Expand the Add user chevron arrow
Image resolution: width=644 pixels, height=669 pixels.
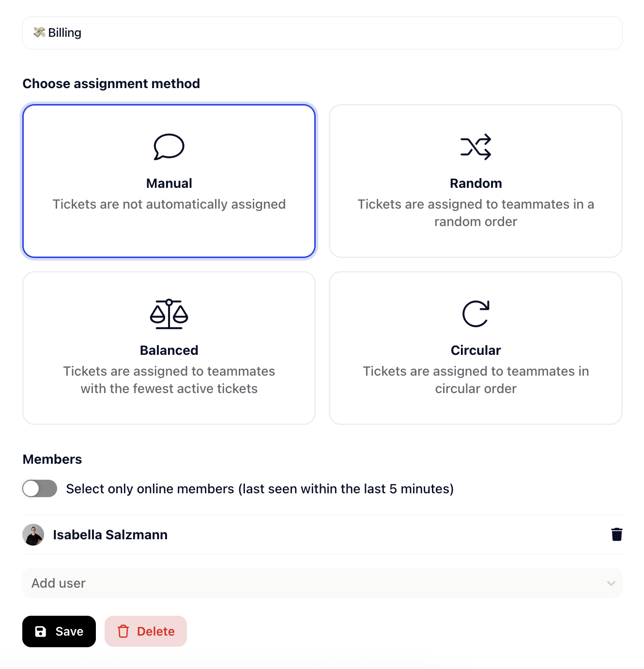click(x=611, y=583)
